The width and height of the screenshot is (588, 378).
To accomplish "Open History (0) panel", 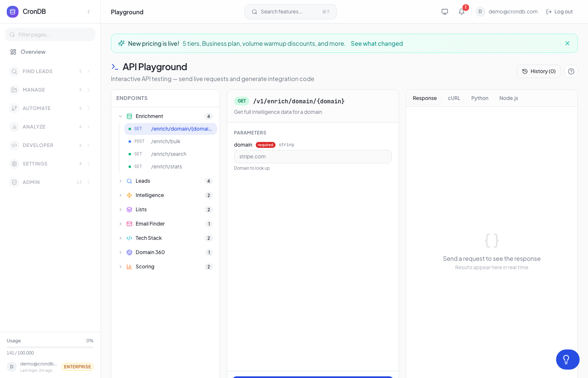I will tap(539, 71).
